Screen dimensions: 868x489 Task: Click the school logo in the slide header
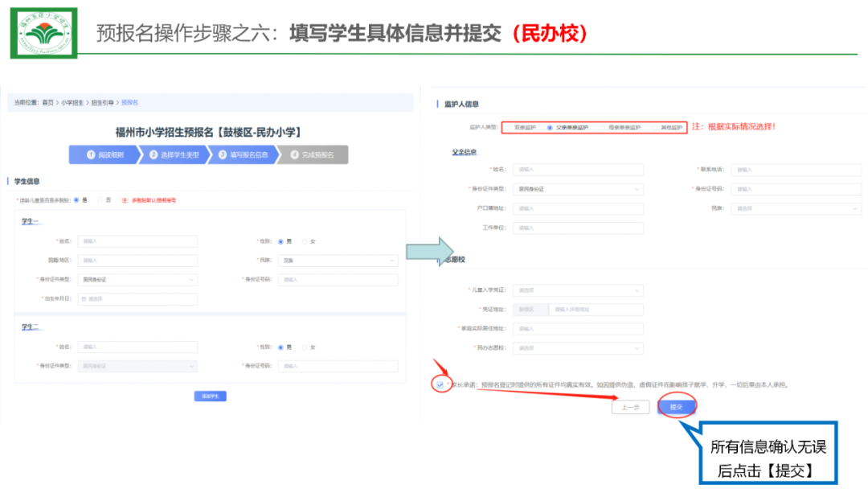click(x=44, y=33)
